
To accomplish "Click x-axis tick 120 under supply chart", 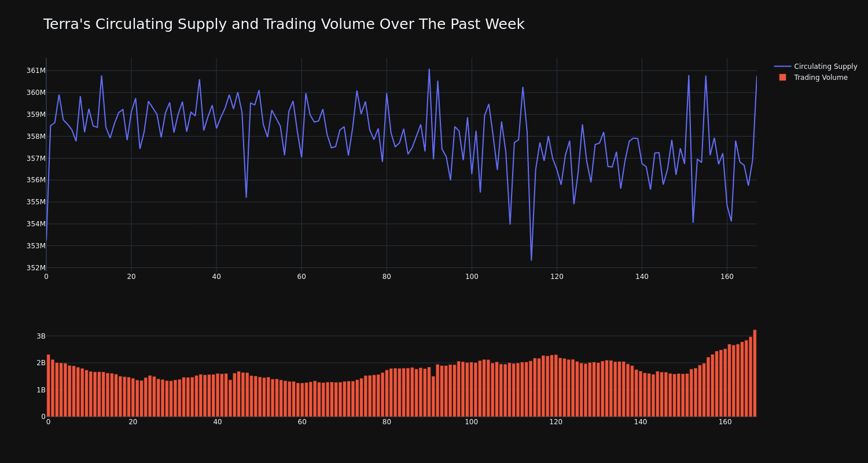I will (x=557, y=277).
